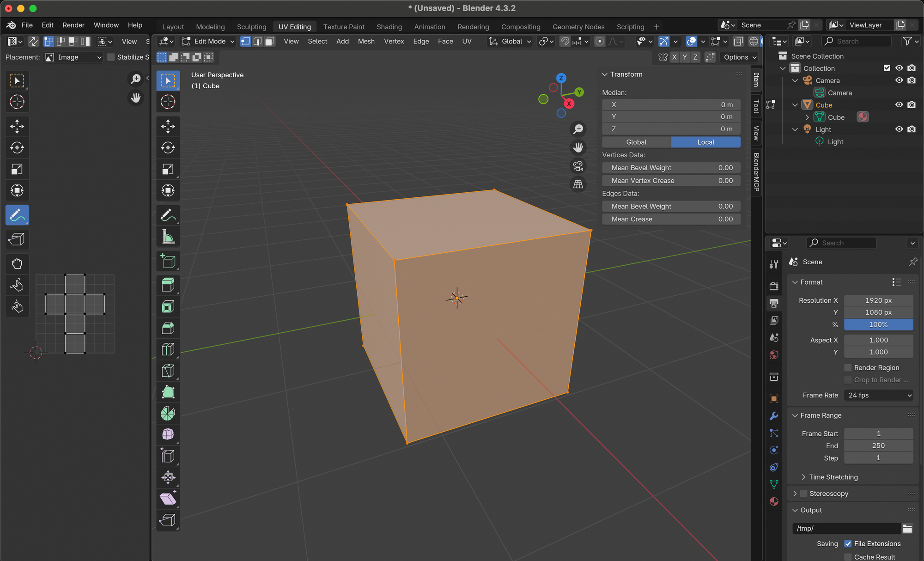Select the Measure tool in viewport toolbar
Screen dimensions: 924x561
[x=168, y=237]
